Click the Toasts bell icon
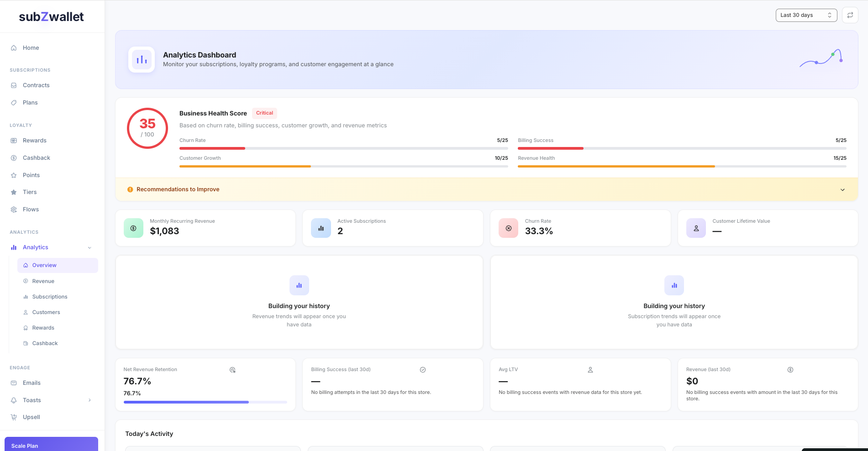Screen dimensions: 868x451 coord(14,400)
